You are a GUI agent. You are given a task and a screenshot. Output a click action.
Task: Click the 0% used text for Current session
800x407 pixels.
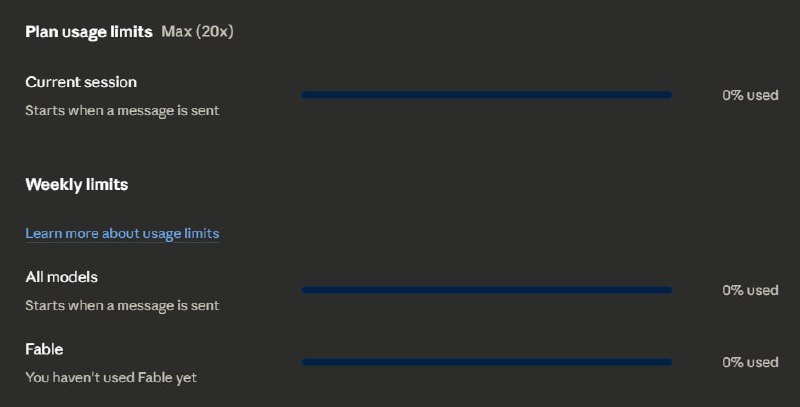pyautogui.click(x=750, y=95)
